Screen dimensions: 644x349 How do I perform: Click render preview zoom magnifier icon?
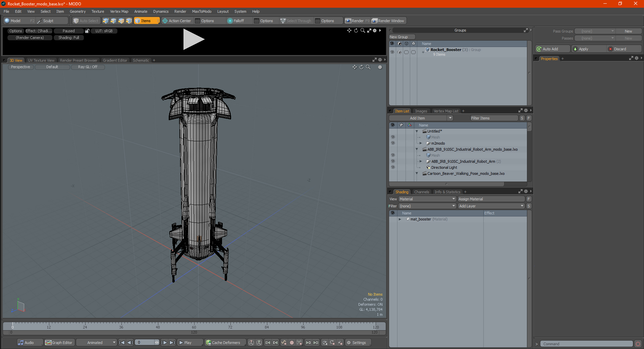pyautogui.click(x=363, y=31)
